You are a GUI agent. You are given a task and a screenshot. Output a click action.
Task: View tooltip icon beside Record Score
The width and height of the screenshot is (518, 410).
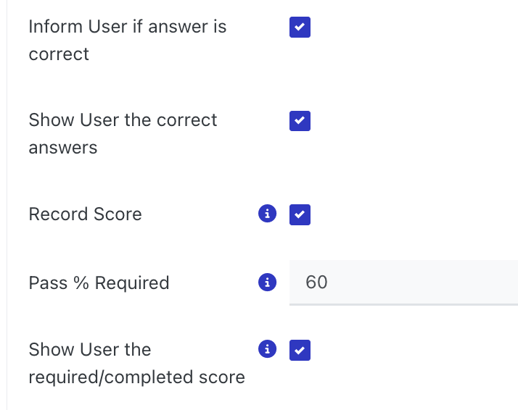pyautogui.click(x=267, y=214)
